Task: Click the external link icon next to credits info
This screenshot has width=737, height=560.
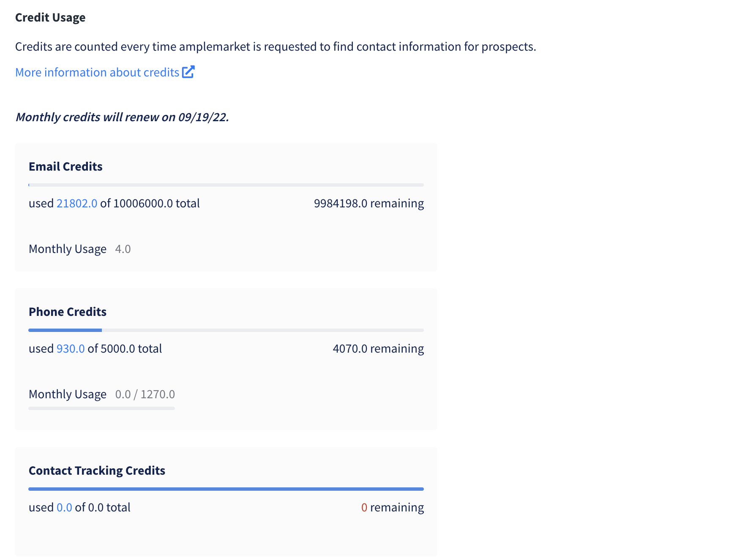Action: 188,72
